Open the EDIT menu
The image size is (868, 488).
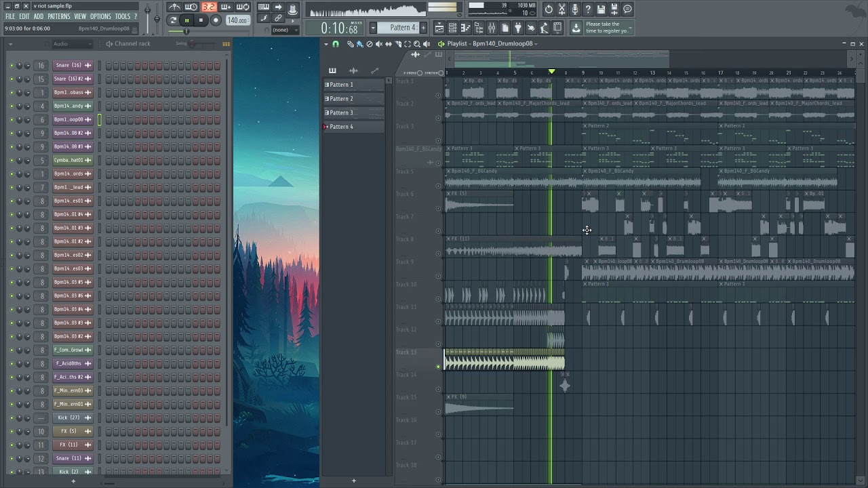(24, 16)
